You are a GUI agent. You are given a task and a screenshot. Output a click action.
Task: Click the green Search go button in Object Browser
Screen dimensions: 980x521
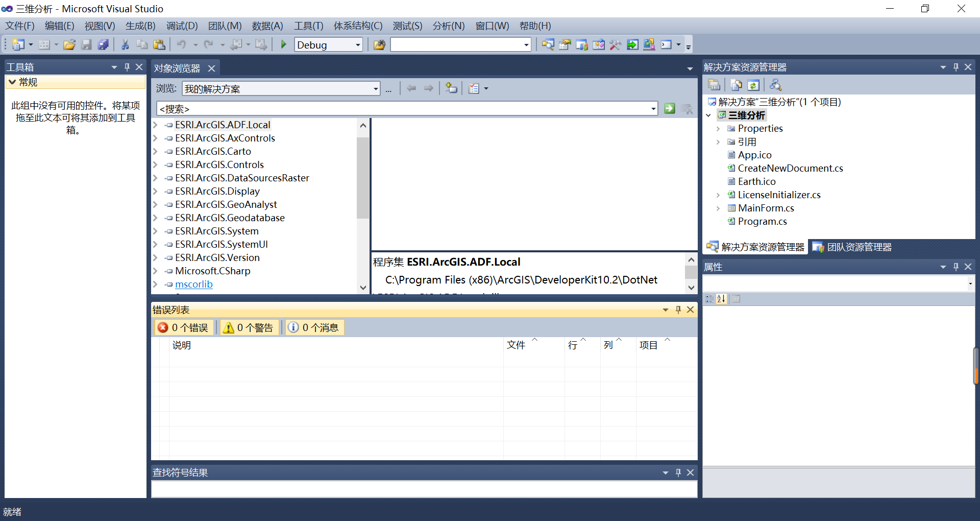(670, 108)
